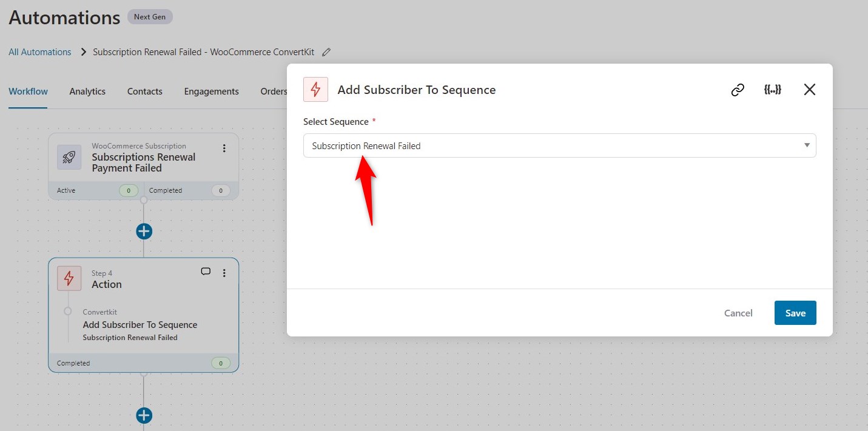868x431 pixels.
Task: Open the merge tags {{..}} icon
Action: pyautogui.click(x=773, y=89)
